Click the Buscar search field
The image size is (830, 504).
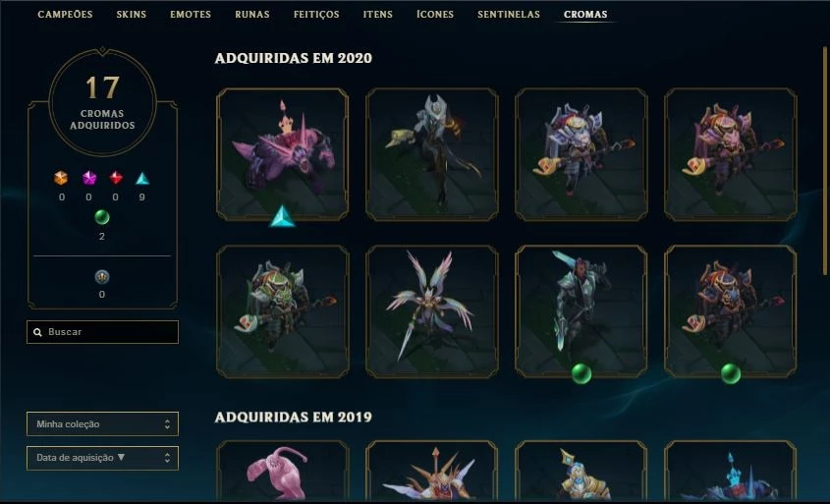103,332
